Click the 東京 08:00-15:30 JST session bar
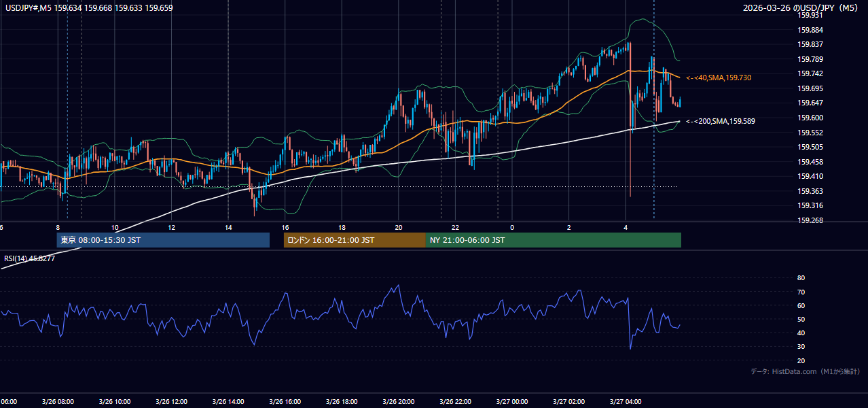Image resolution: width=868 pixels, height=408 pixels. (x=163, y=240)
